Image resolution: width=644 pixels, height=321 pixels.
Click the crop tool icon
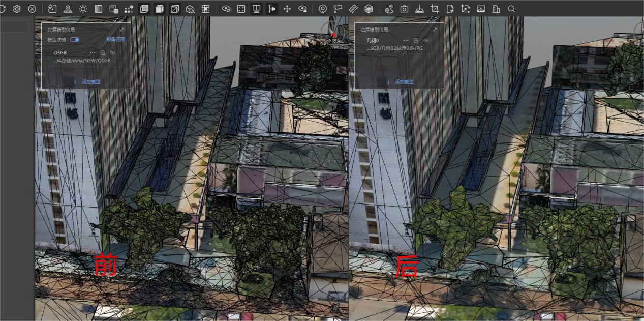(435, 9)
